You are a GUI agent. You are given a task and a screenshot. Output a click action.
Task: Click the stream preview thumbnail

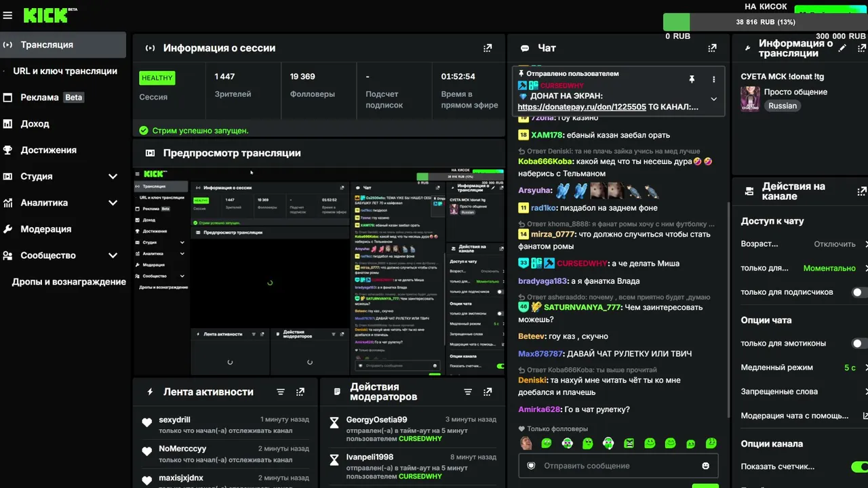tap(319, 272)
